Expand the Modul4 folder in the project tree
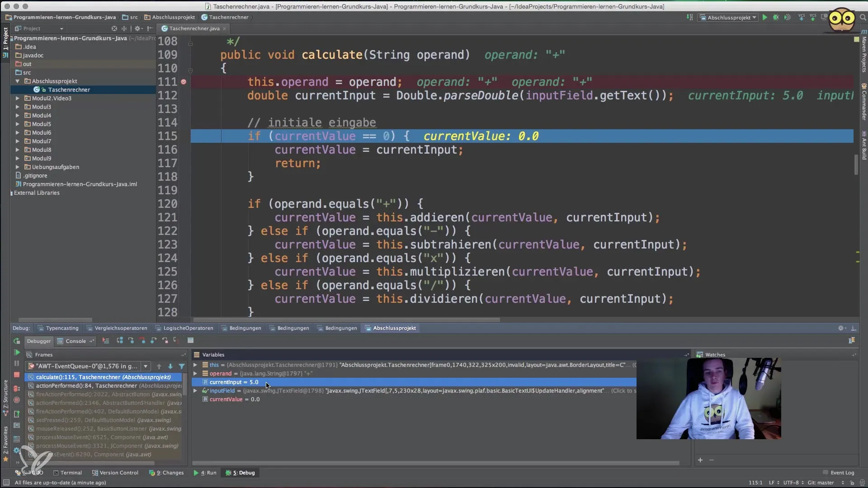868x488 pixels. pos(18,116)
